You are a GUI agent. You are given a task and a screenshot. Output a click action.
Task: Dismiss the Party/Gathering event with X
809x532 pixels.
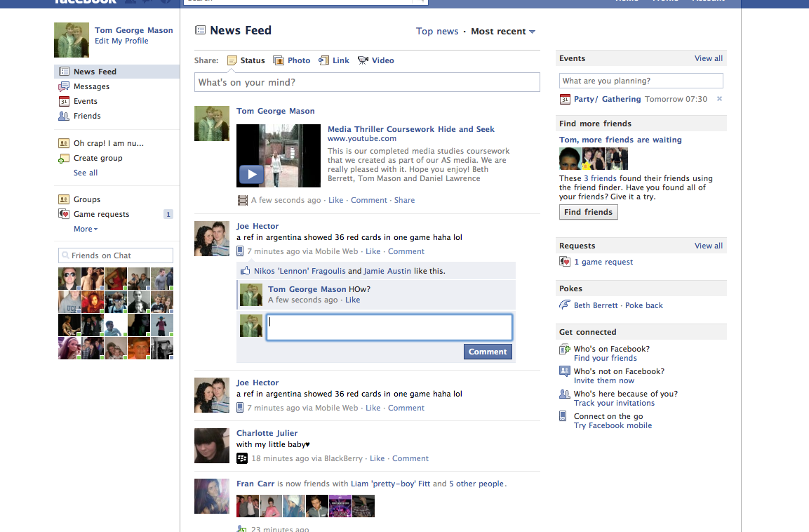(719, 98)
